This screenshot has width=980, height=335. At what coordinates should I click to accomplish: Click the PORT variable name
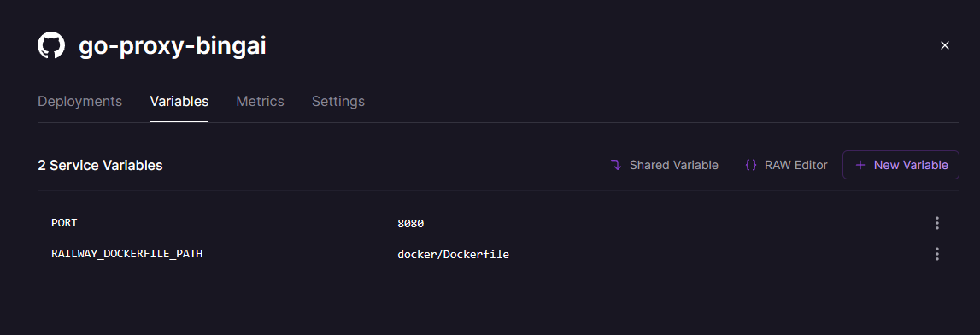pyautogui.click(x=64, y=222)
